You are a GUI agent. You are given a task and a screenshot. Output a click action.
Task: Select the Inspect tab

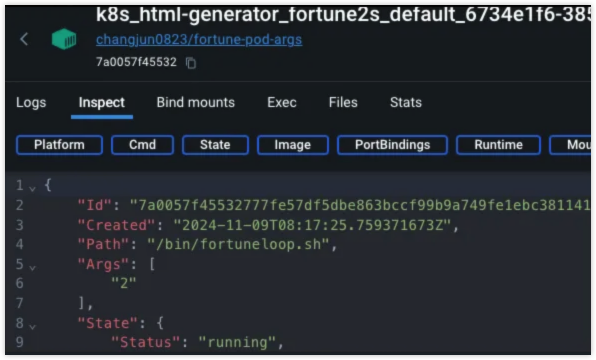(101, 102)
